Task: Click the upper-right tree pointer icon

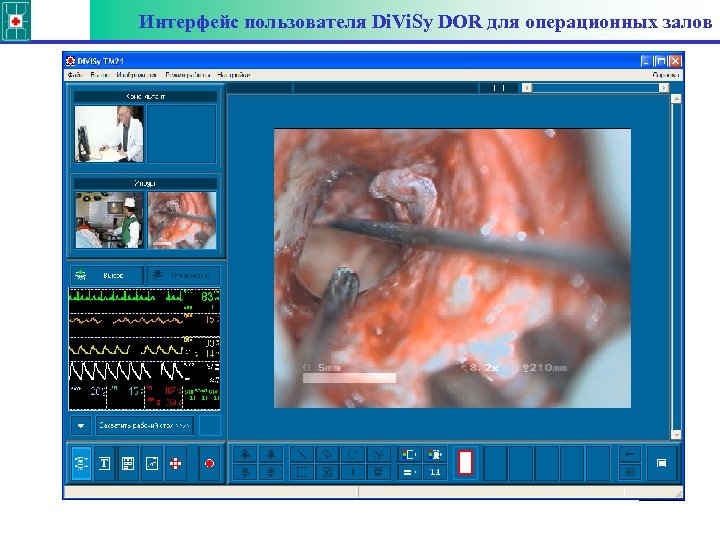Action: (x=271, y=455)
